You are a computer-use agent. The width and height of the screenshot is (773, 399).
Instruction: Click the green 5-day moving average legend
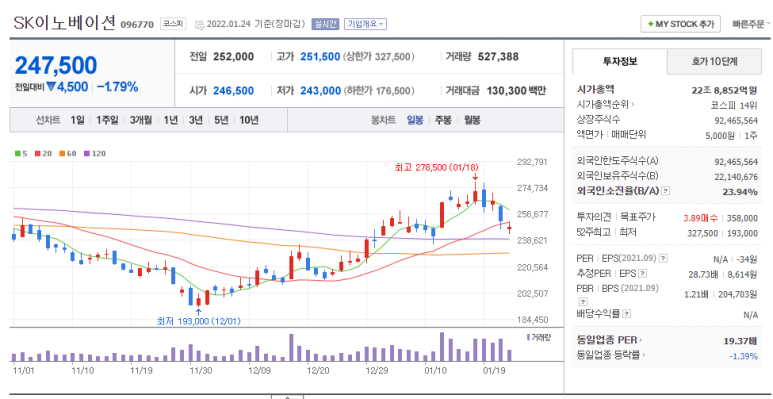pos(21,153)
